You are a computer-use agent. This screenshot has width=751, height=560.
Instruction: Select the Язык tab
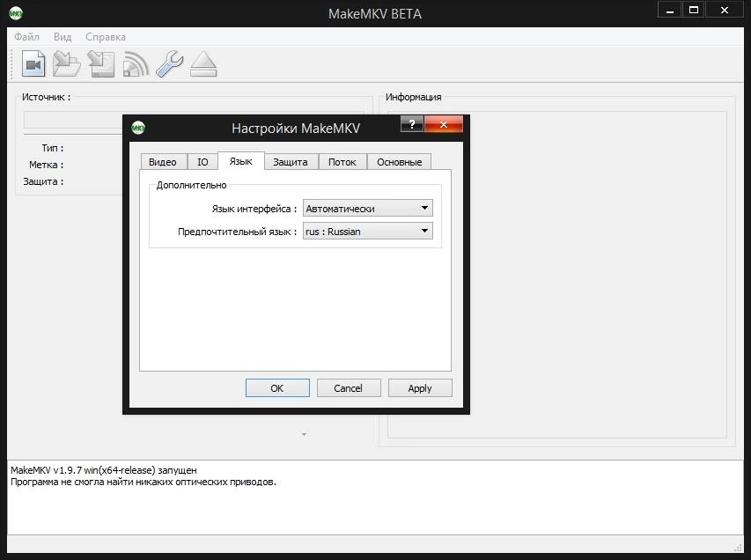[241, 161]
